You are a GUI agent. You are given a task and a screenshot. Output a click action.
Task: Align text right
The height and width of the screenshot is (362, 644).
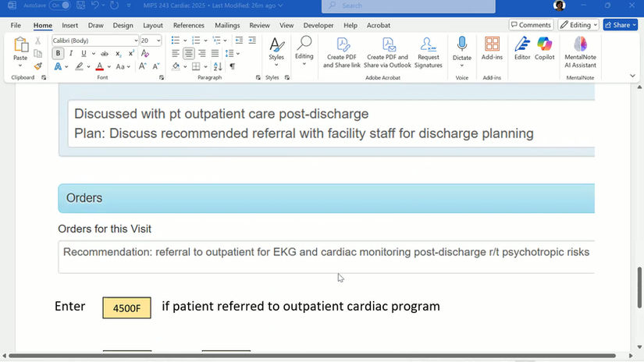point(201,53)
